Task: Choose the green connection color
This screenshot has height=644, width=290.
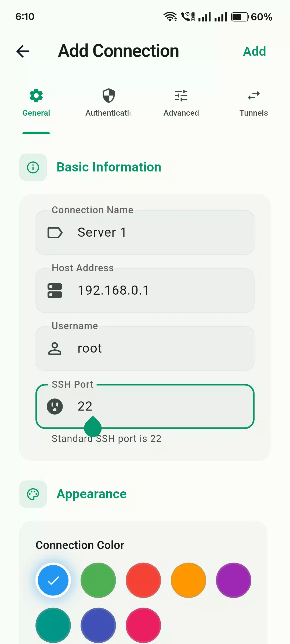Action: (98, 580)
